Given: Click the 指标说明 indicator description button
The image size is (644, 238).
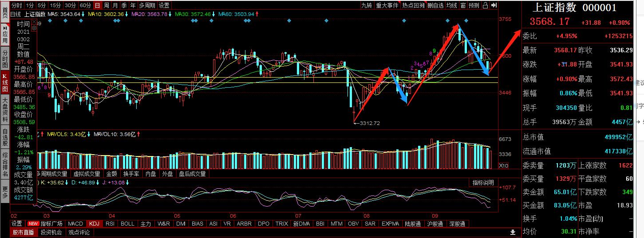Looking at the screenshot, I should (482, 183).
